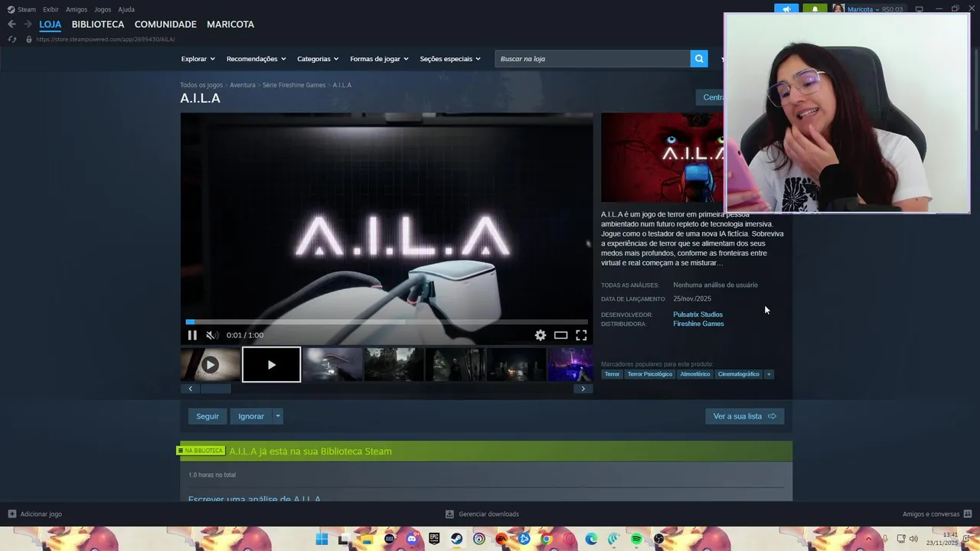Enter fullscreen on the trailer video
Image resolution: width=980 pixels, height=551 pixels.
pos(581,335)
